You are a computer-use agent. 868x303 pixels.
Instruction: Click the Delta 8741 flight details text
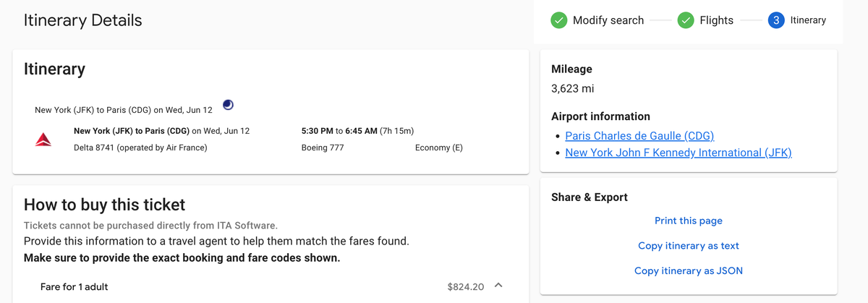coord(140,148)
